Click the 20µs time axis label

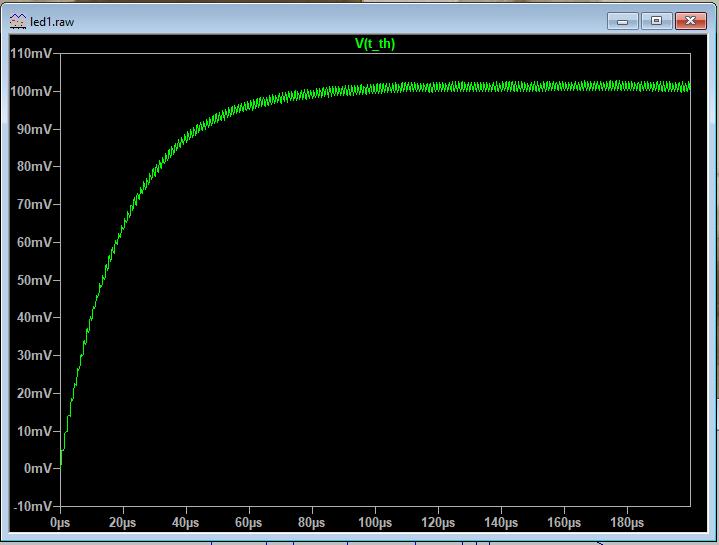tap(122, 523)
